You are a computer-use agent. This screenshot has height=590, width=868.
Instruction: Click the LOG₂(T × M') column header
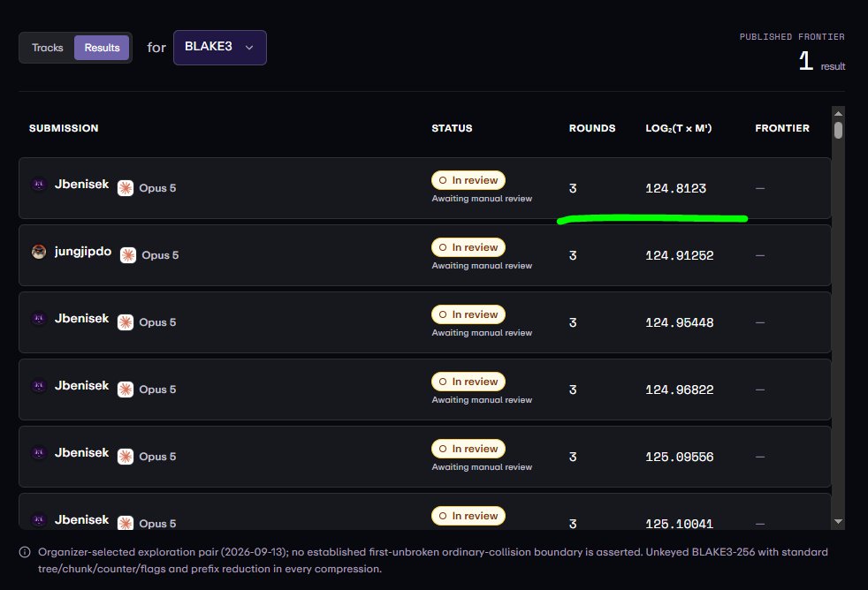tap(679, 128)
